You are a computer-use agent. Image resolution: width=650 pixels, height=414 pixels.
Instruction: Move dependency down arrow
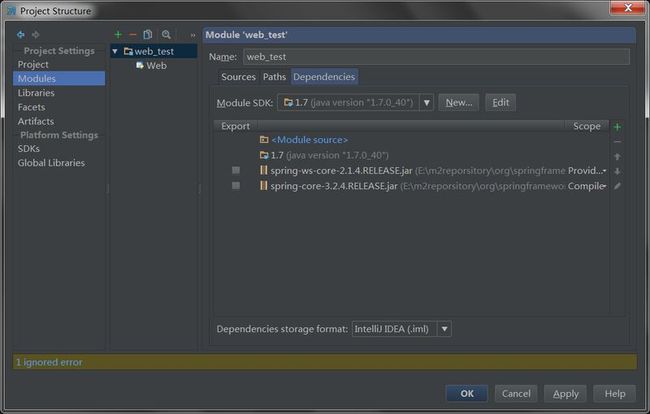point(617,171)
